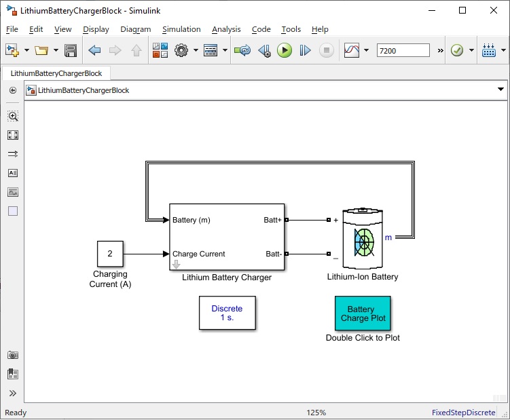Expand the dropdown next to the gear icon

point(196,50)
